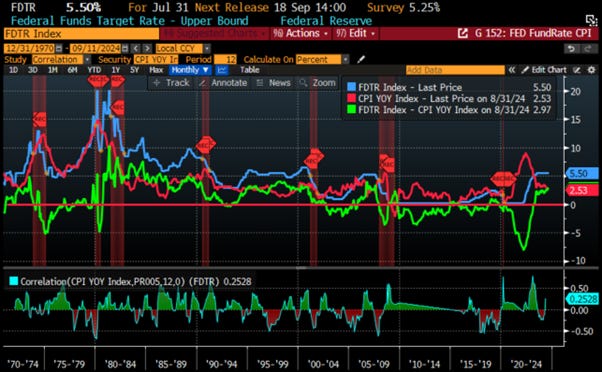602x372 pixels.
Task: Click the redo arrow icon
Action: click(x=588, y=49)
